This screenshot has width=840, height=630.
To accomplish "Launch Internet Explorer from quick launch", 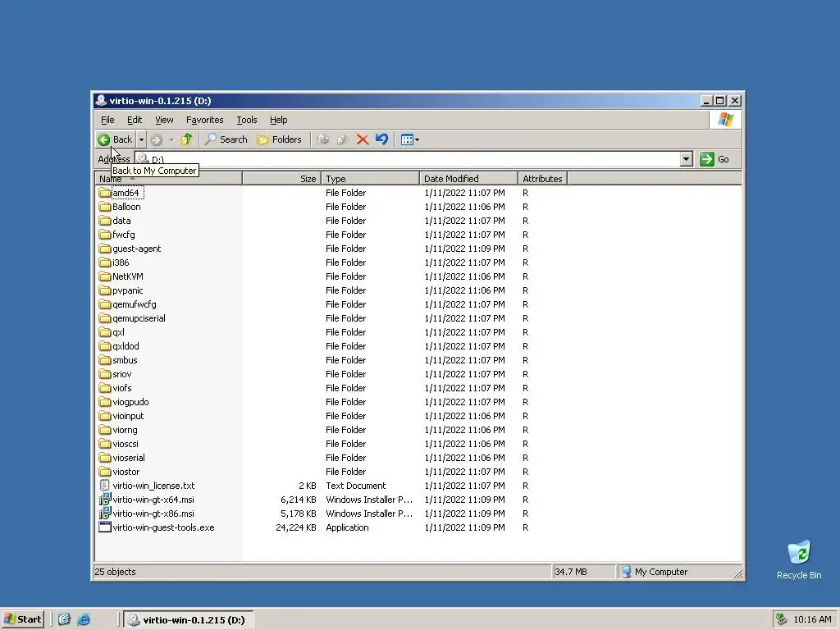I will 84,619.
